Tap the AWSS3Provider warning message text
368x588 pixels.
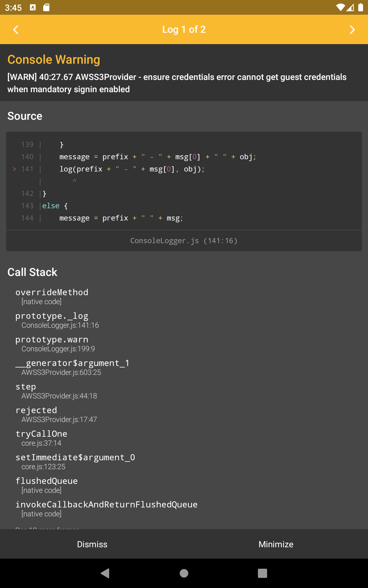(x=177, y=83)
